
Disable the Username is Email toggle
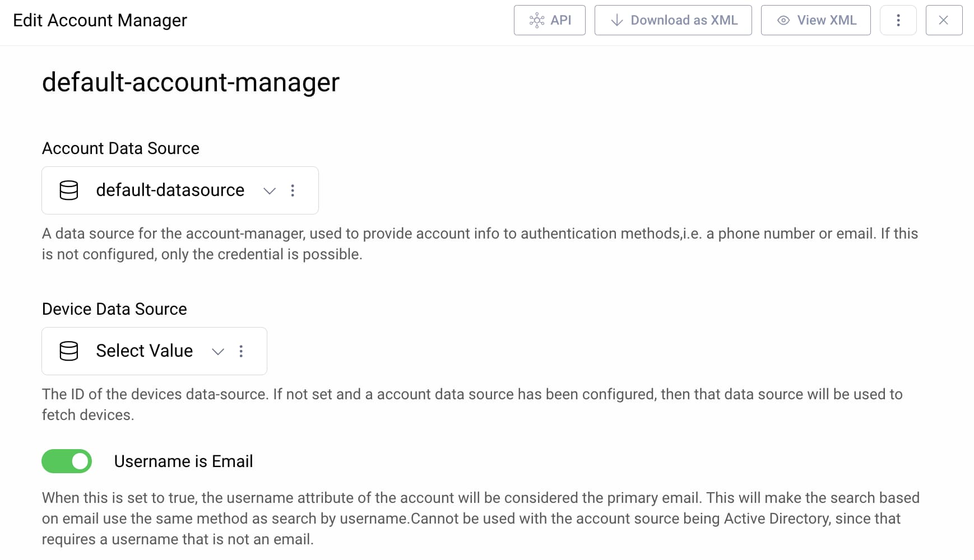[67, 461]
